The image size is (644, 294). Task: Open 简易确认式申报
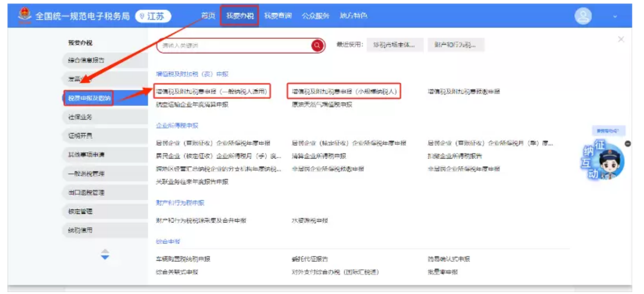point(449,259)
